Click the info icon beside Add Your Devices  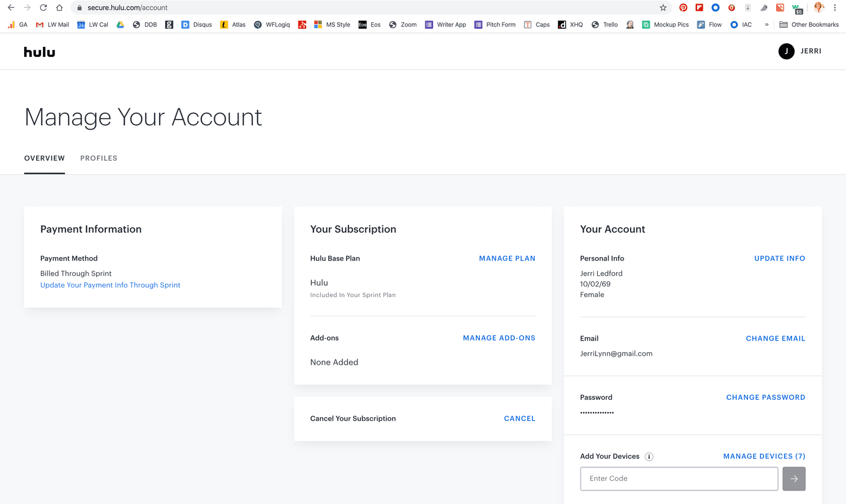point(649,457)
